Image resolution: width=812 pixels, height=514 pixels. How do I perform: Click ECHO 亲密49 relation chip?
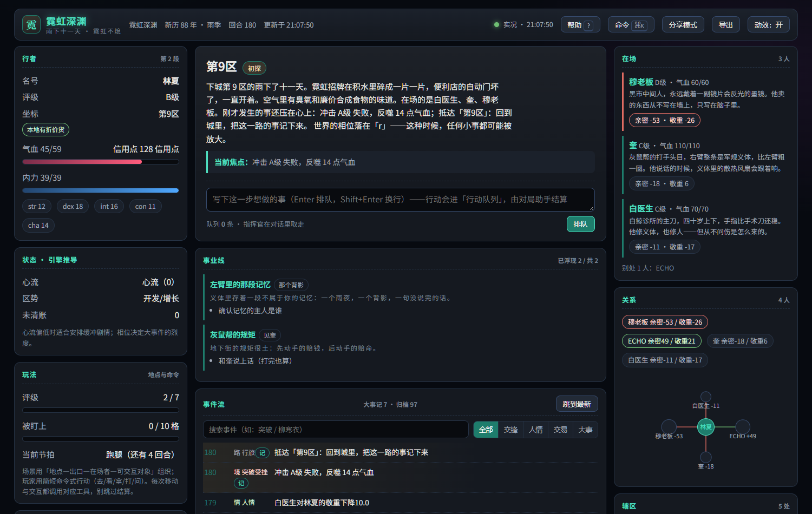[662, 341]
